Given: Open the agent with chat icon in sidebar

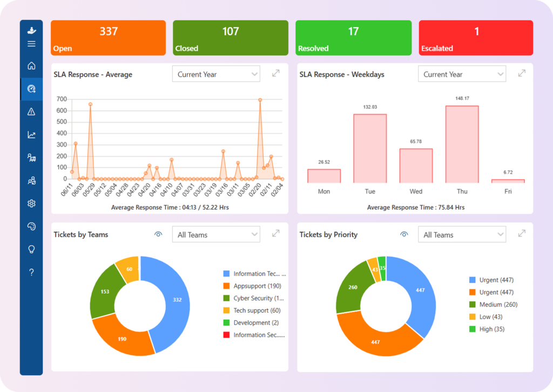Looking at the screenshot, I should coord(31,158).
